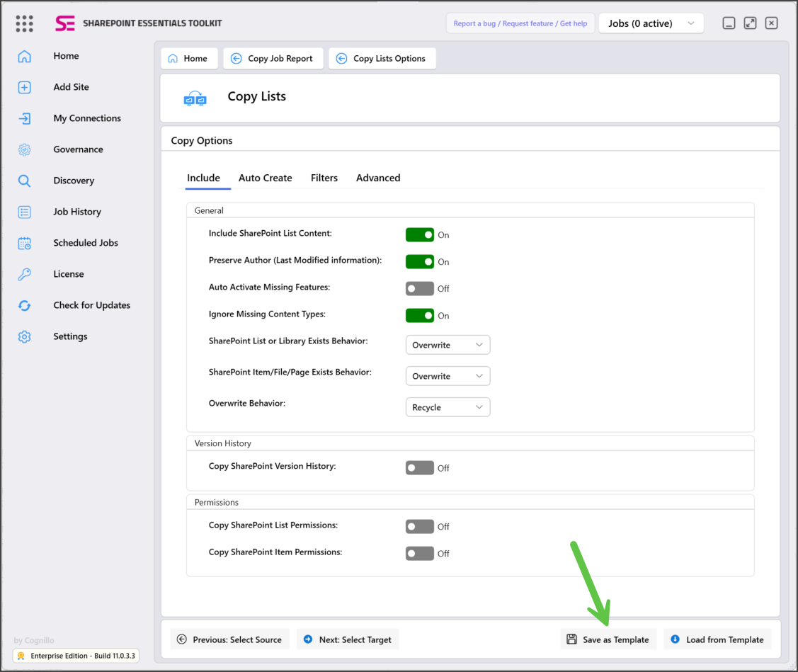
Task: Click the Check for Updates refresh icon
Action: [x=24, y=305]
